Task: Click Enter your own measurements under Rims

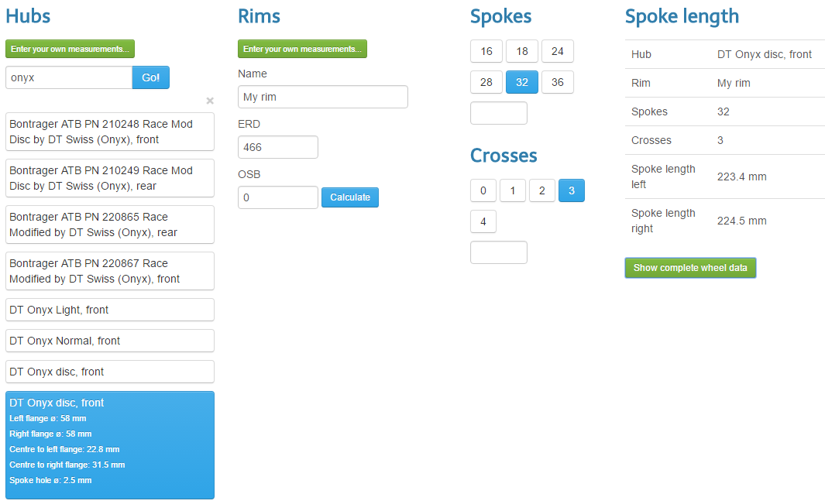Action: point(302,49)
